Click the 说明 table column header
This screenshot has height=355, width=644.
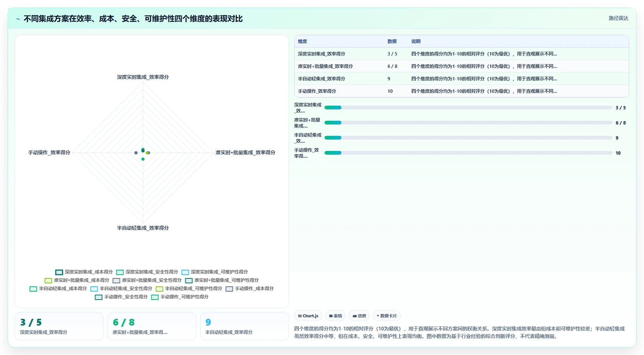pyautogui.click(x=415, y=41)
